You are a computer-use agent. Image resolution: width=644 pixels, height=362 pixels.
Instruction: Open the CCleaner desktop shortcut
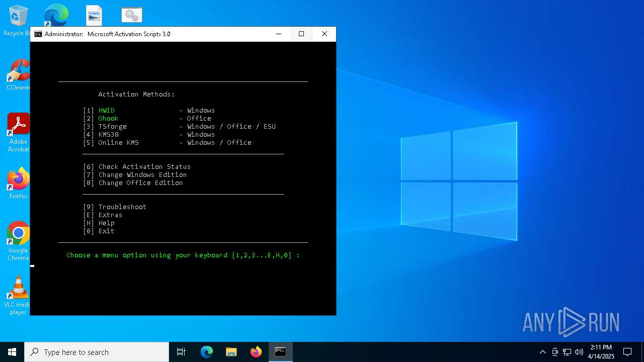pyautogui.click(x=18, y=75)
